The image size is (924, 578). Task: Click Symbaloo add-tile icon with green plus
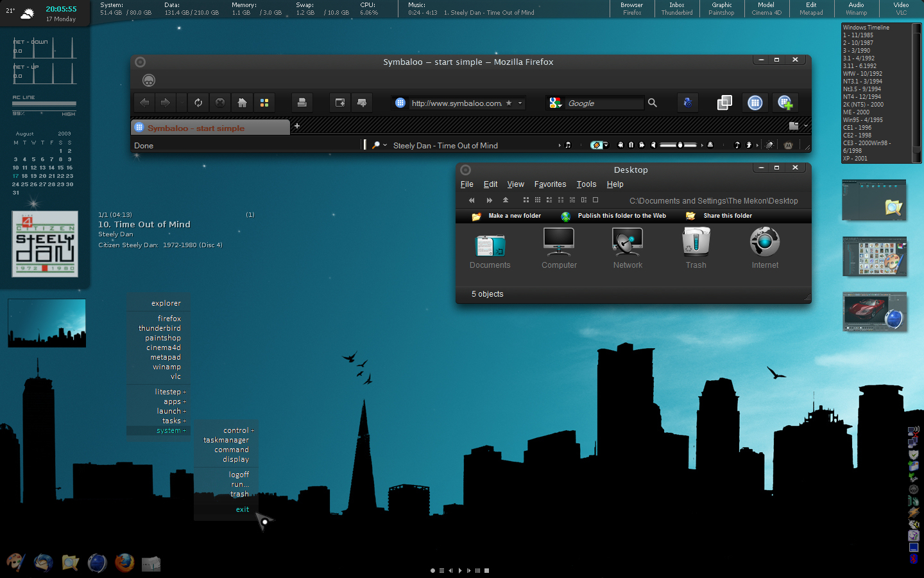click(x=785, y=103)
